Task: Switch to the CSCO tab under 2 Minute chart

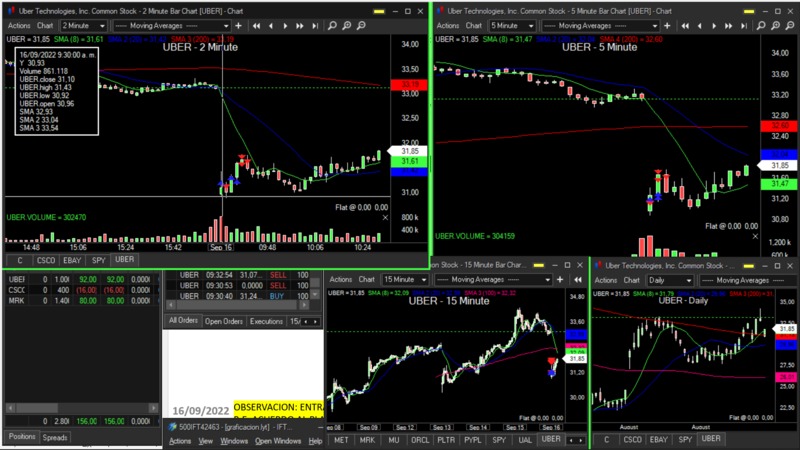Action: (x=46, y=259)
